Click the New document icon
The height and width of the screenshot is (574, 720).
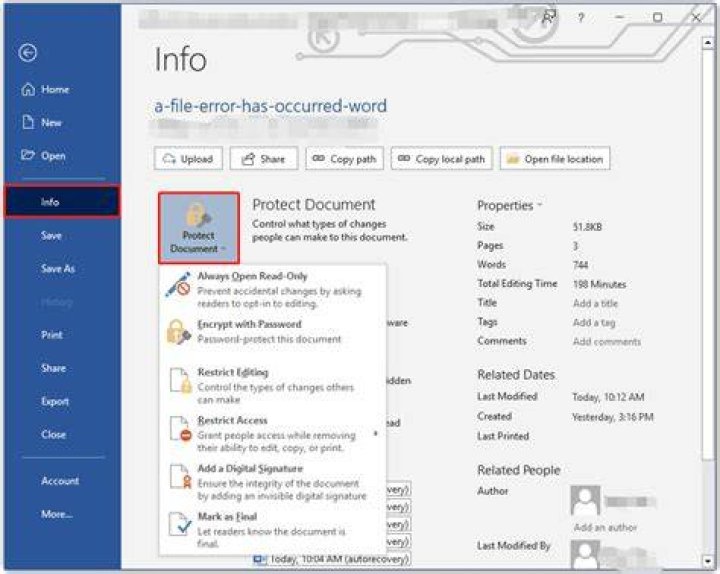tap(28, 122)
